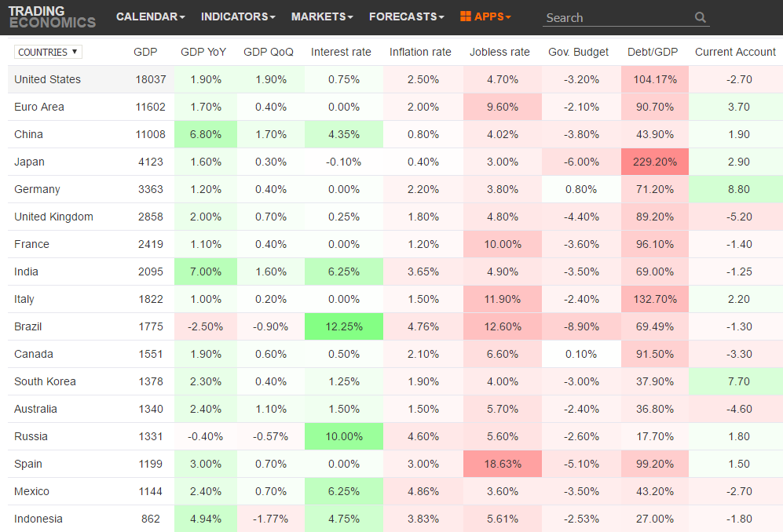Click the magnifying glass search icon
783x532 pixels.
pyautogui.click(x=700, y=17)
